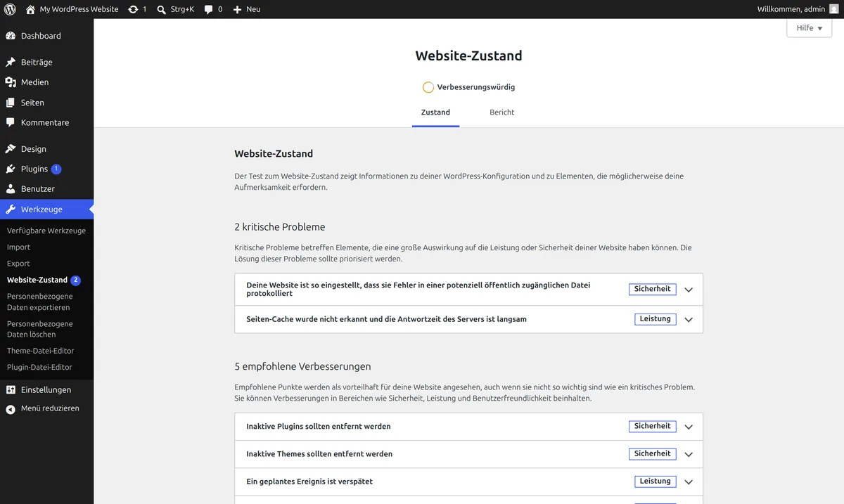This screenshot has width=844, height=504.
Task: Switch to the Bericht tab
Action: (502, 112)
